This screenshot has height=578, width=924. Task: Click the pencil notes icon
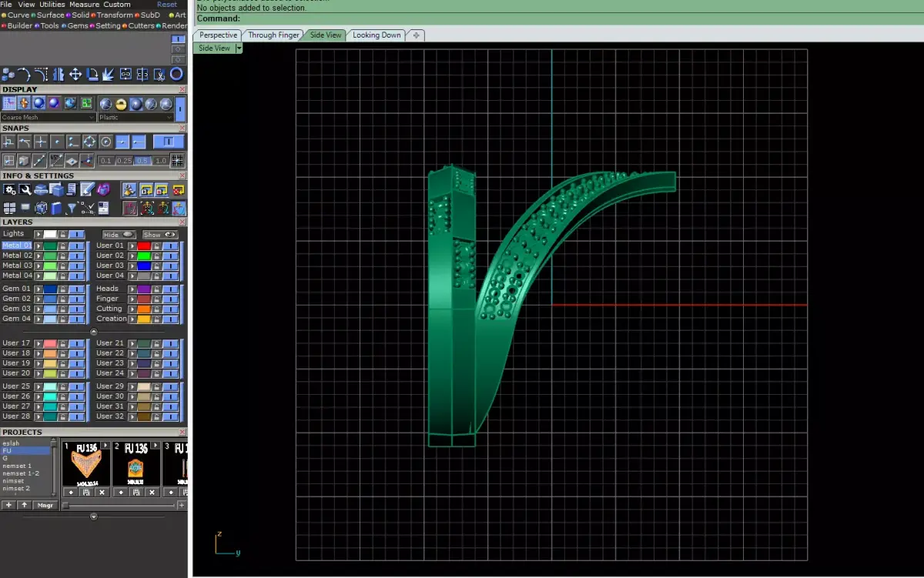[x=87, y=189]
